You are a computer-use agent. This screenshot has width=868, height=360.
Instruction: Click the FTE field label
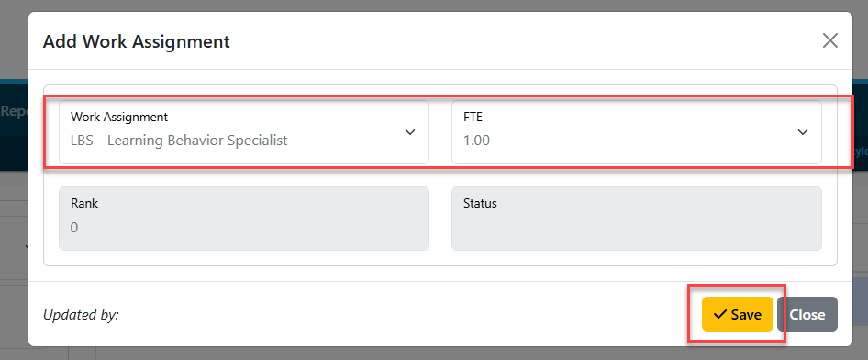coord(473,117)
